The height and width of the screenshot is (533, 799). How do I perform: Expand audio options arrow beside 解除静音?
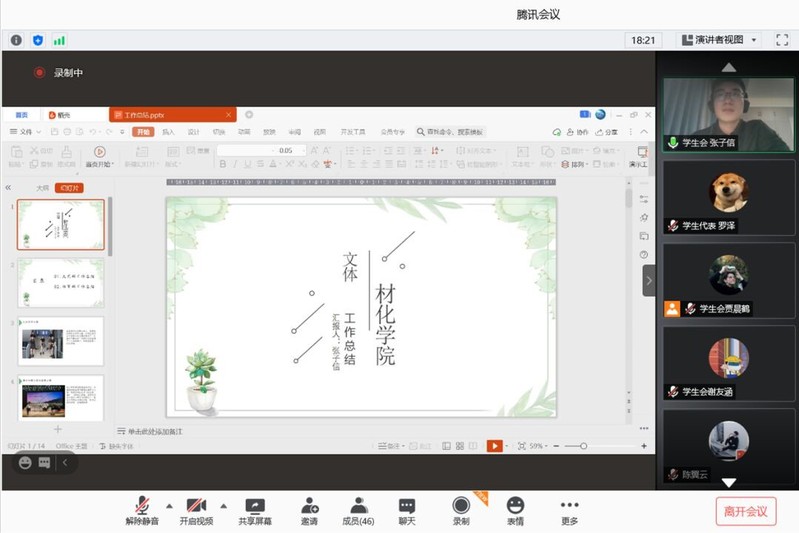[x=168, y=505]
